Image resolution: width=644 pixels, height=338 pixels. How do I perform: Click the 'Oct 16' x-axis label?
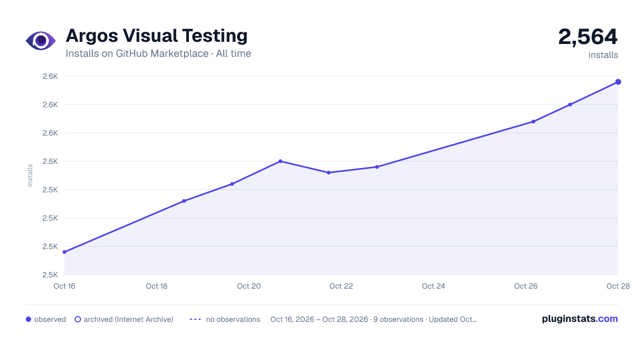click(x=64, y=286)
